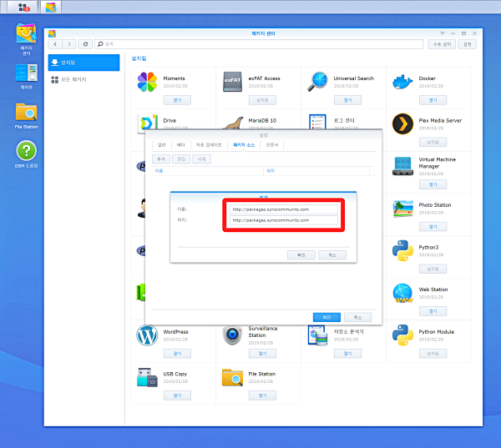Click the Name (이름) column header
Image resolution: width=501 pixels, height=448 pixels.
pos(208,171)
